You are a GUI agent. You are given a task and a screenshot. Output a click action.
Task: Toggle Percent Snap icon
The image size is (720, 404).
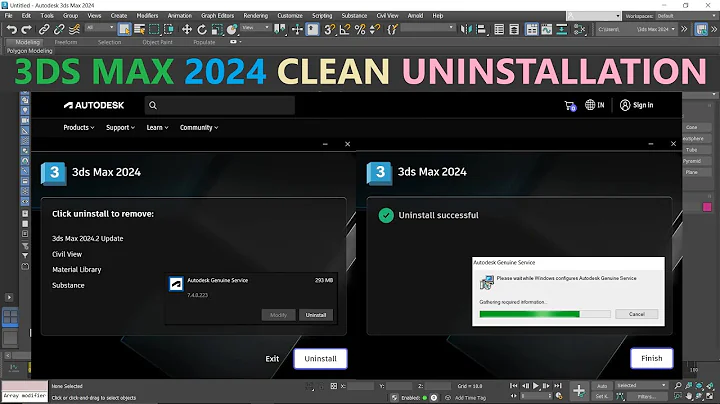360,29
